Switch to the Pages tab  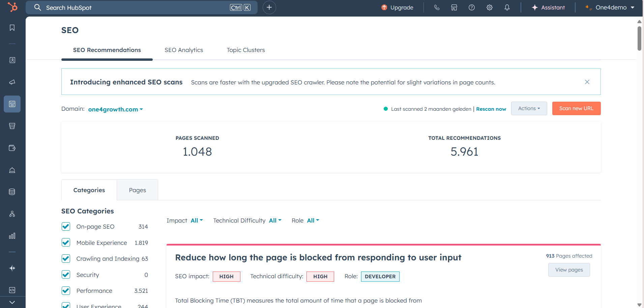coord(137,190)
